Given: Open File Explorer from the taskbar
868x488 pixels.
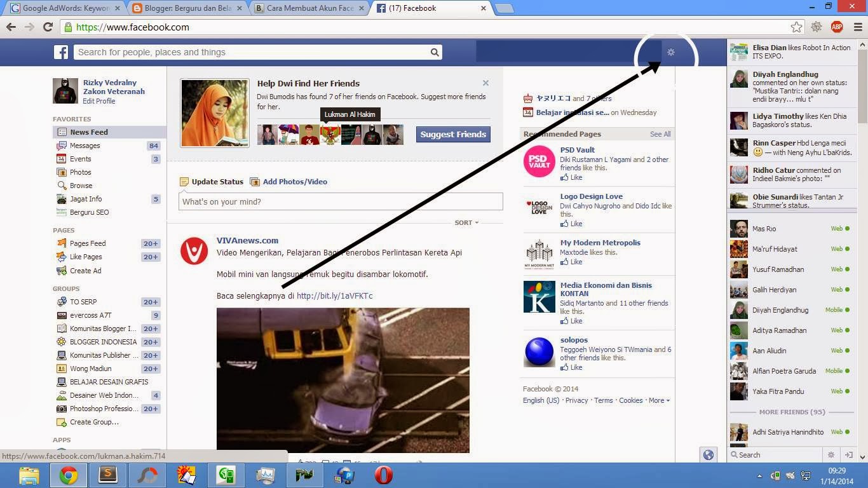Looking at the screenshot, I should tap(29, 475).
